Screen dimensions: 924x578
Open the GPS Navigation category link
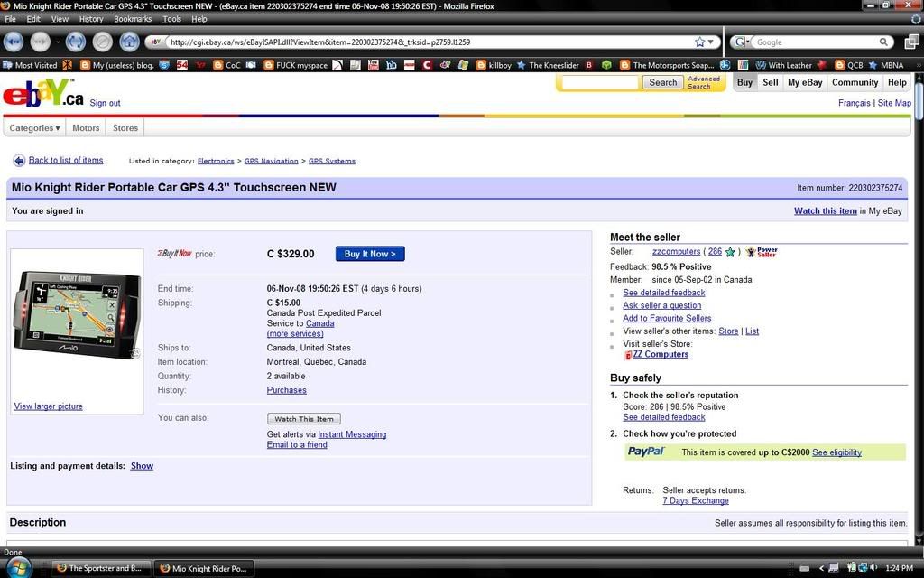click(x=271, y=161)
